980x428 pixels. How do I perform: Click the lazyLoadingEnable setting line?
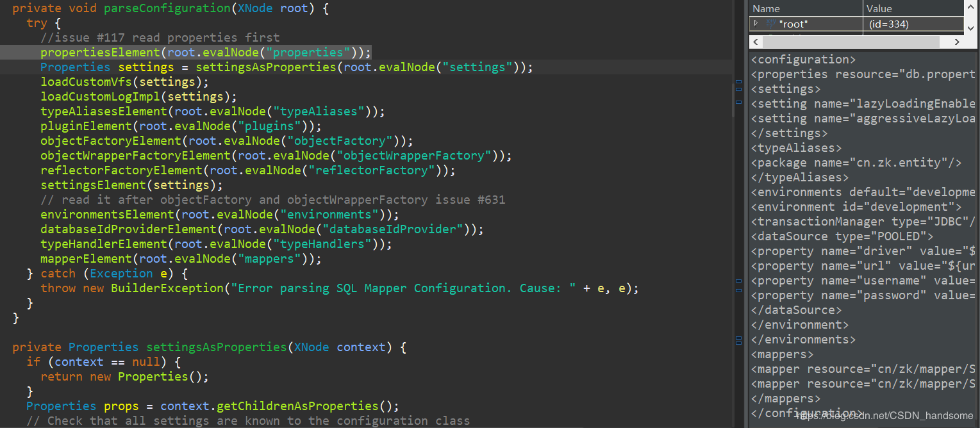[x=863, y=104]
